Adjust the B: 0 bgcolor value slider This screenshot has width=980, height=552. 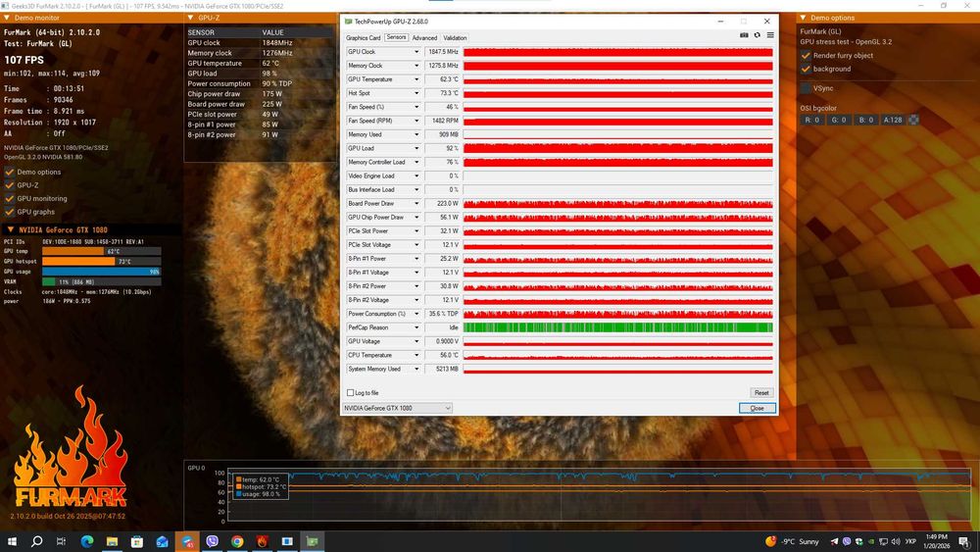coord(865,120)
